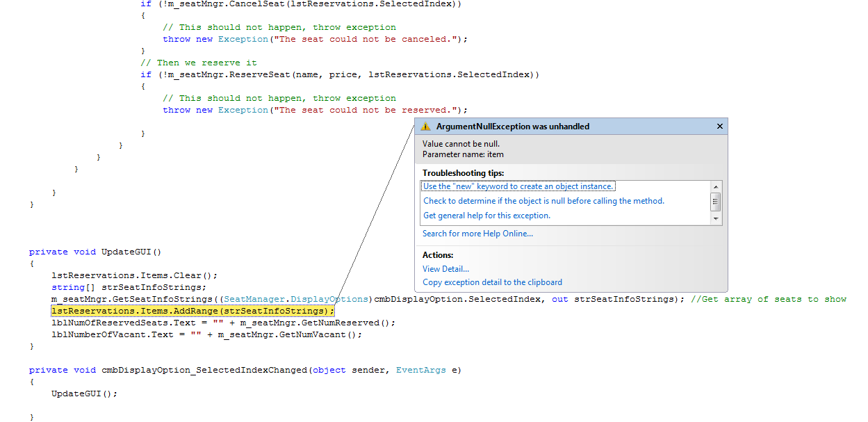The width and height of the screenshot is (868, 422).
Task: Click the warning icon in exception header
Action: [425, 127]
